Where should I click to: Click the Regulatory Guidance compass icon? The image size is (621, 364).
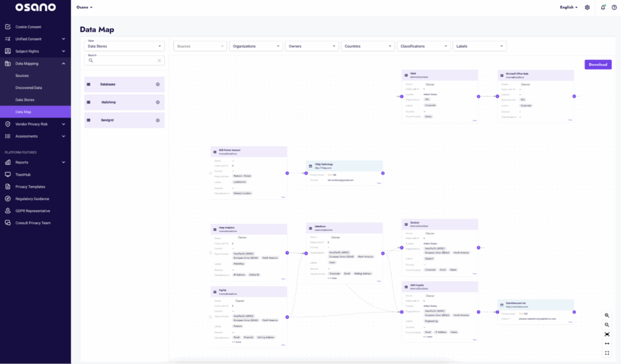click(7, 199)
